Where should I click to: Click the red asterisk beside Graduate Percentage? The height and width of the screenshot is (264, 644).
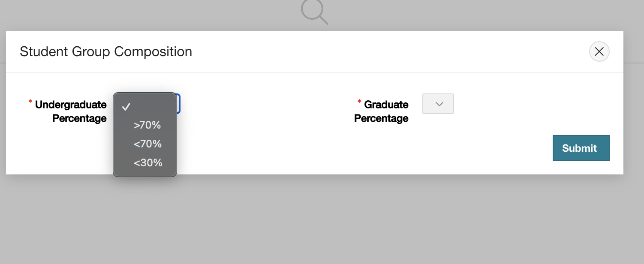pos(359,102)
